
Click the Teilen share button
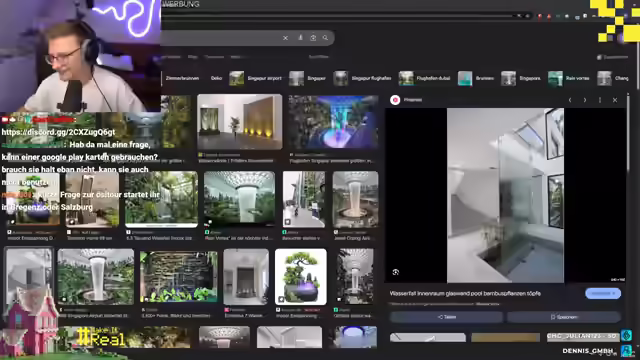click(x=446, y=317)
